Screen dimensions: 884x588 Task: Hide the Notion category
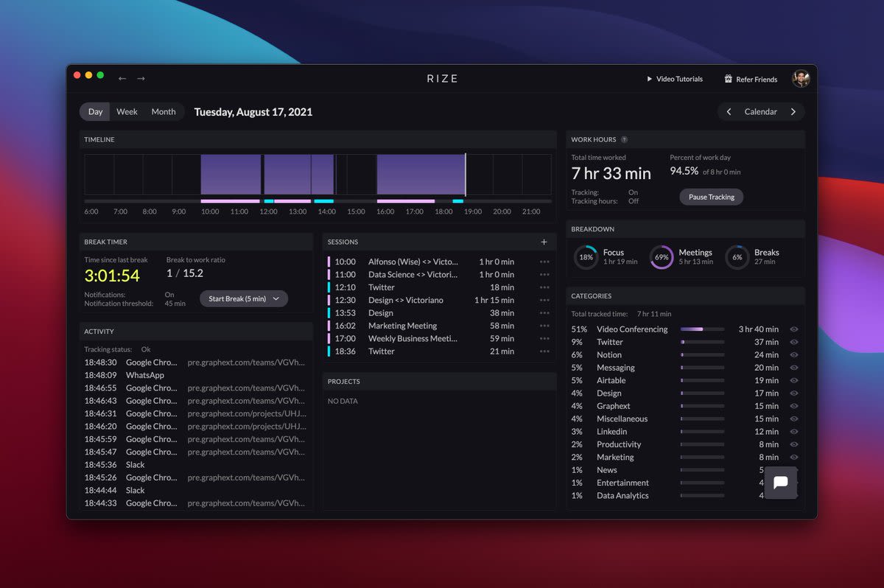[x=794, y=355]
